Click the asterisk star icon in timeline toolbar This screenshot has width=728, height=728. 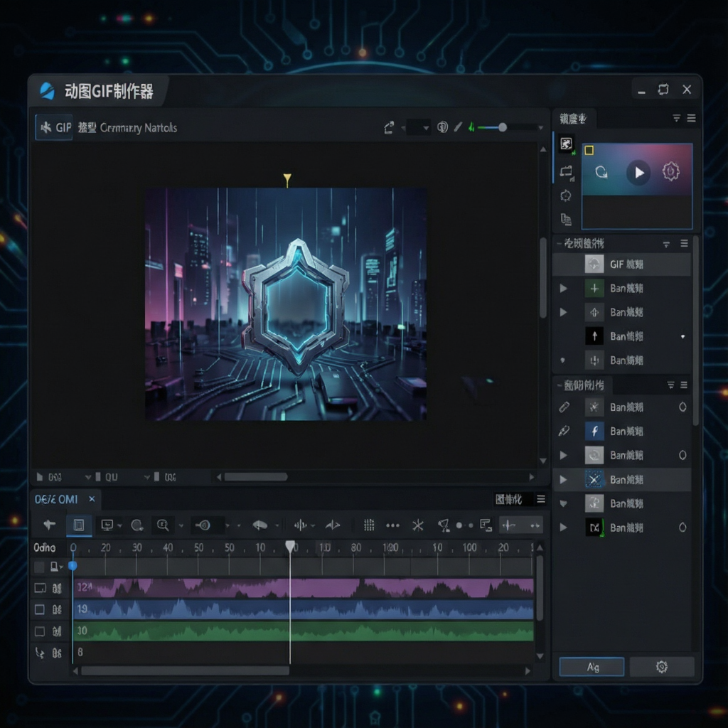click(x=418, y=525)
